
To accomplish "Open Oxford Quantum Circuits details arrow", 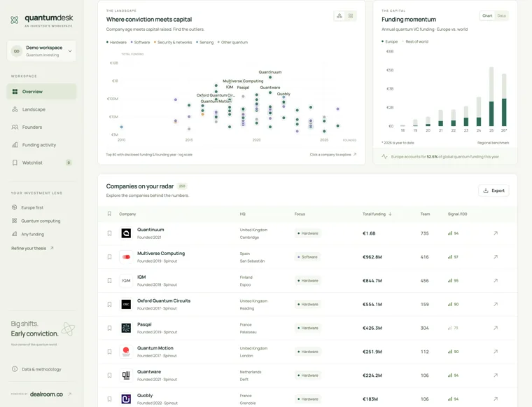I will click(x=496, y=304).
